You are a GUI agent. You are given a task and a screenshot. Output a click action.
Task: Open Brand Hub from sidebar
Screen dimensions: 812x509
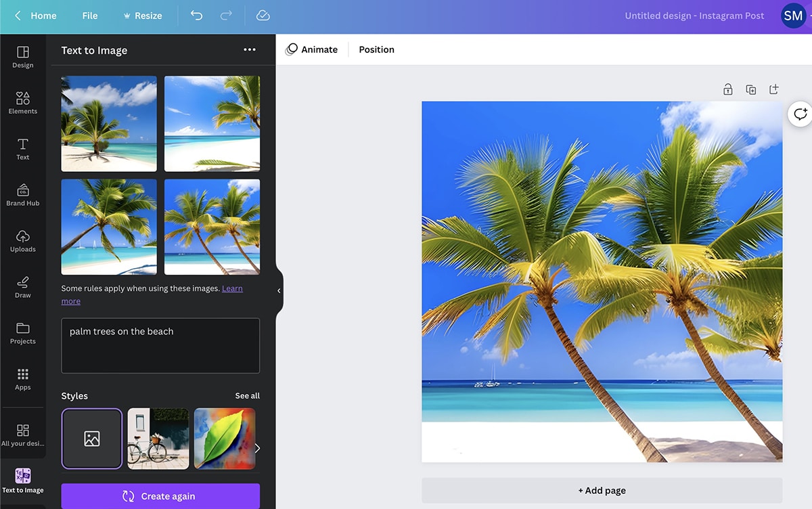click(x=22, y=195)
